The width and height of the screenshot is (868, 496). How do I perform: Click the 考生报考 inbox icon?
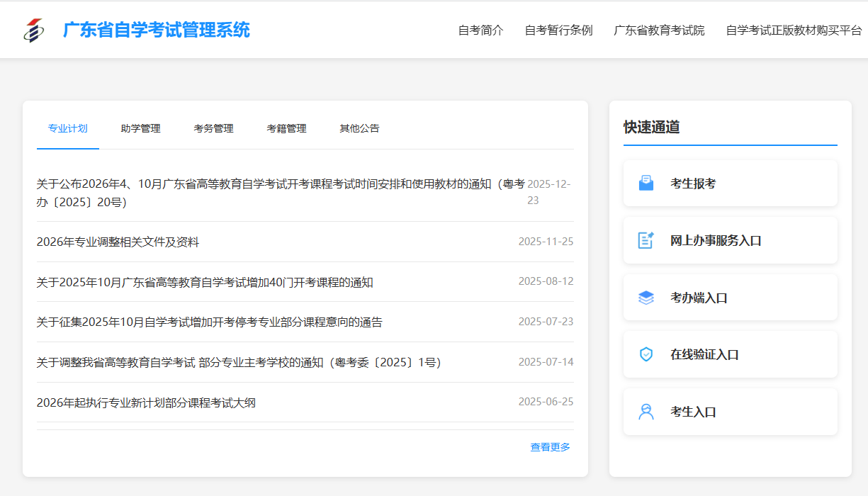(x=646, y=184)
